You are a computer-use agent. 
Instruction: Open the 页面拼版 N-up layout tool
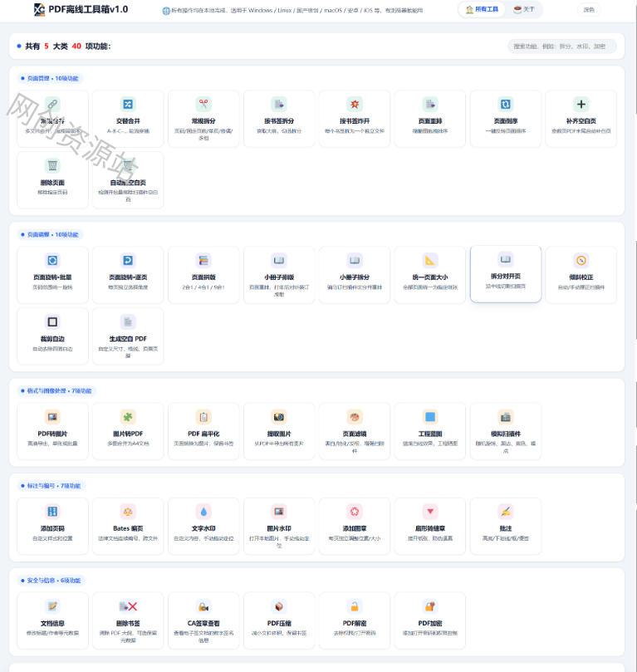(203, 275)
